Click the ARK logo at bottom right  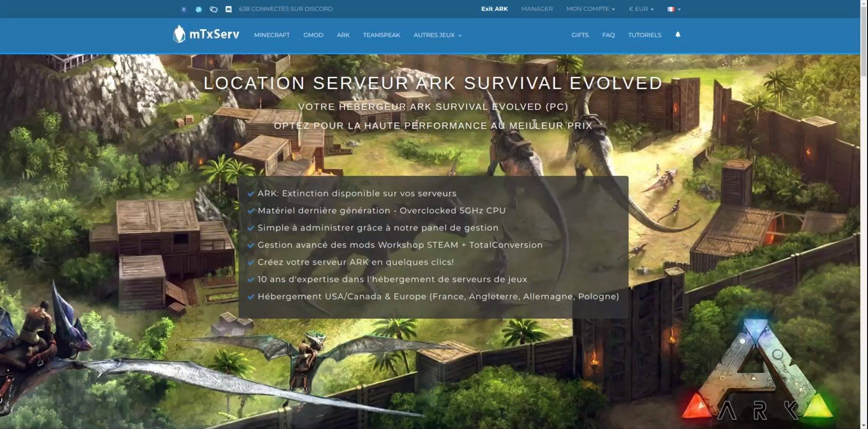(757, 370)
